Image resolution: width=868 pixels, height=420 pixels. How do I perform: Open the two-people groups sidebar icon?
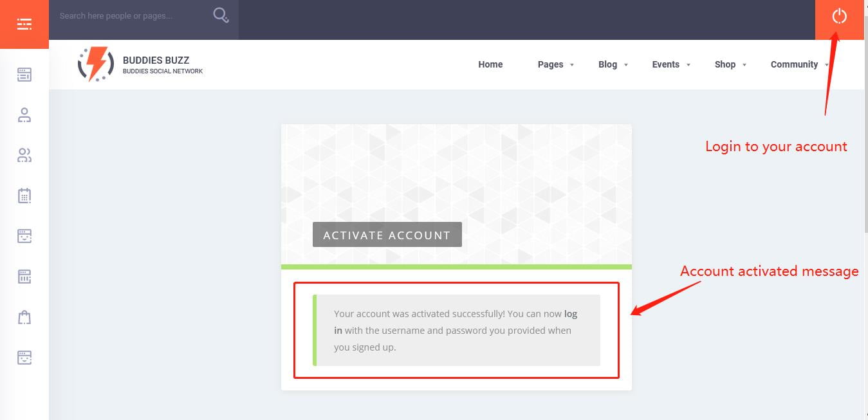pos(24,155)
